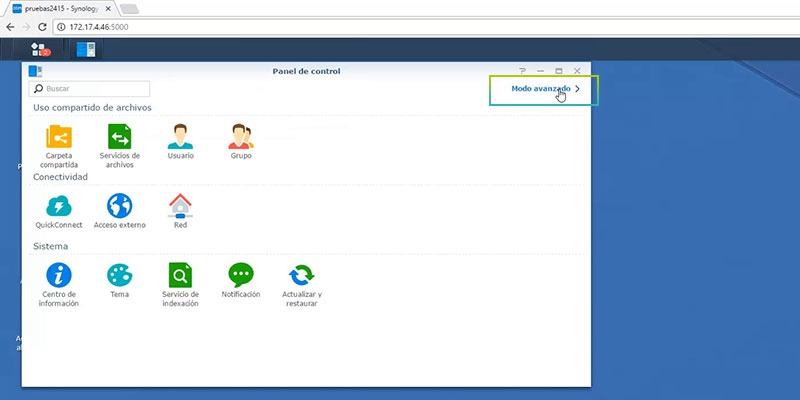
Task: Open the Tema palette icon
Action: pos(119,275)
